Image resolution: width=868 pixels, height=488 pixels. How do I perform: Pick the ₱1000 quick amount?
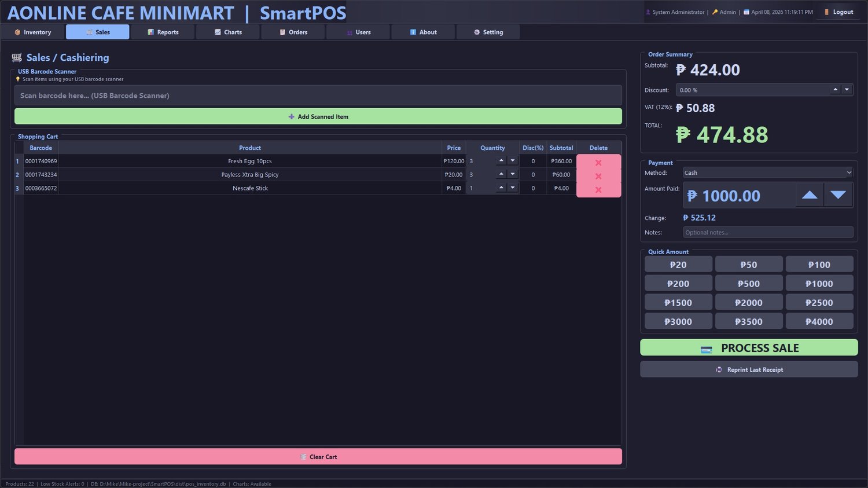point(819,284)
